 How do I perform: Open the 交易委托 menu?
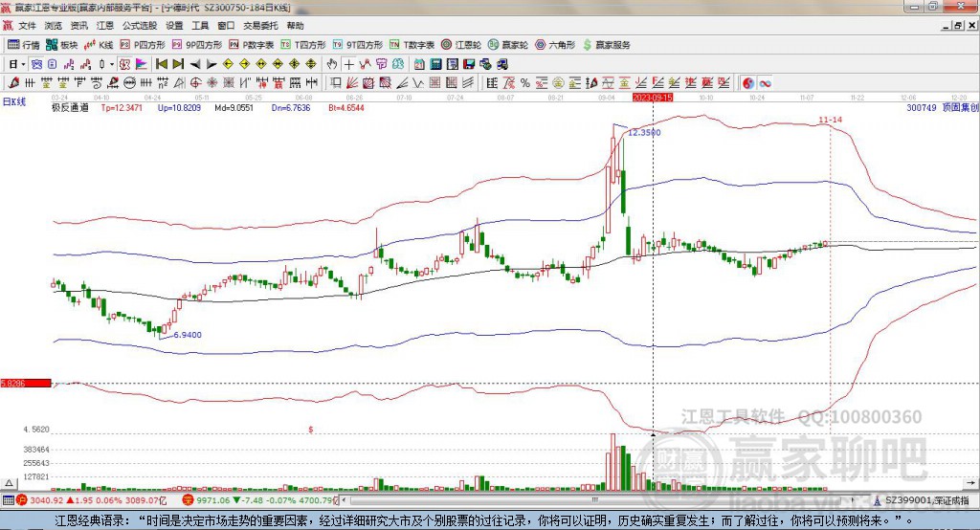260,26
